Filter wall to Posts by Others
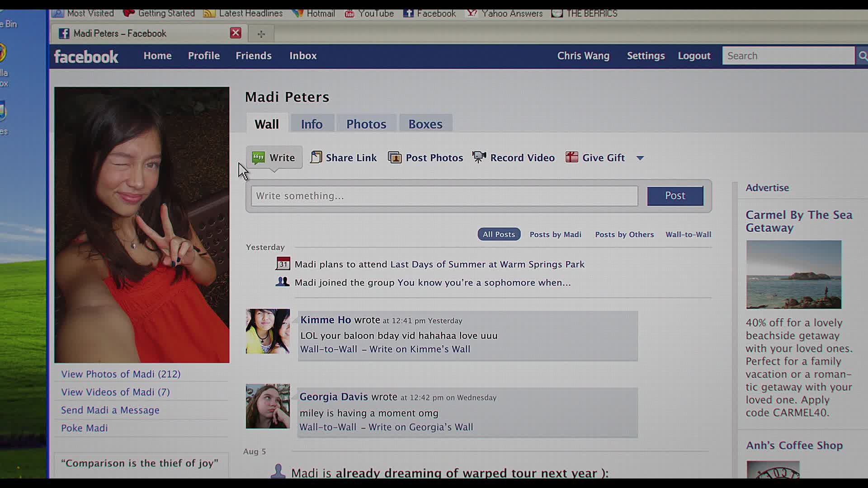 [x=624, y=235]
